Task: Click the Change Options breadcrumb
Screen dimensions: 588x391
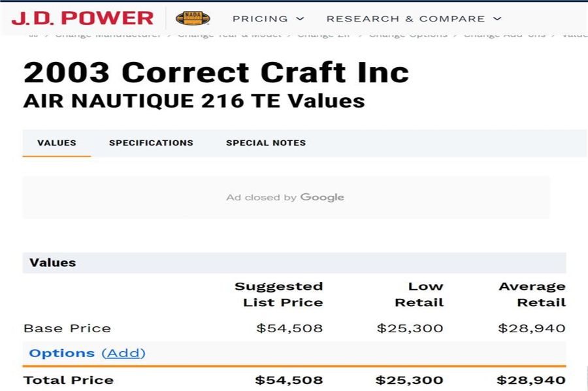Action: (x=408, y=35)
